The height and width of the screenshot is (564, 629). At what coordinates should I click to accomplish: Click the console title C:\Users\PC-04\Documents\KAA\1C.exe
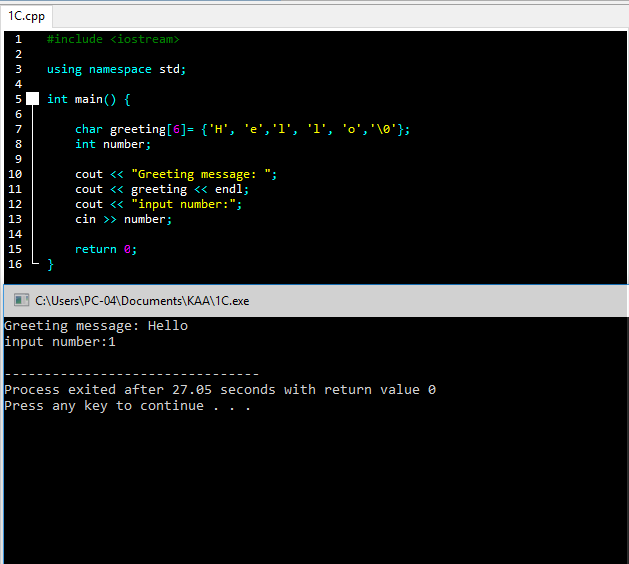(142, 301)
